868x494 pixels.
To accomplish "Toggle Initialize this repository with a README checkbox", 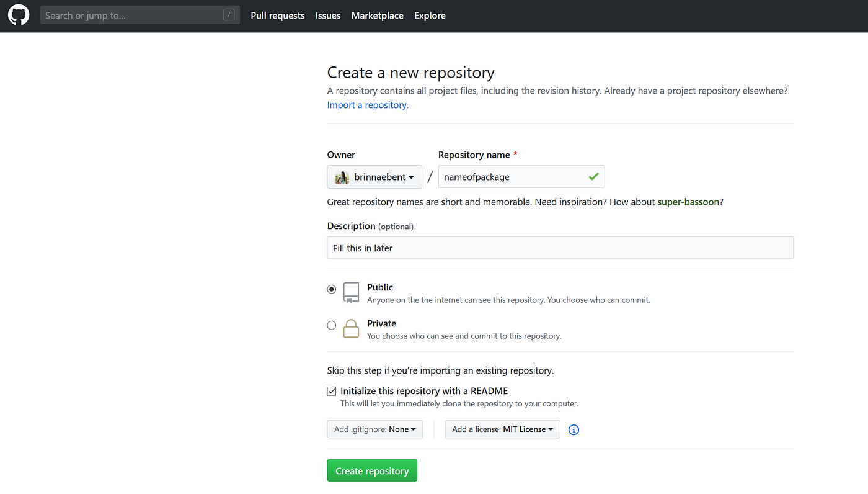I will [x=332, y=392].
